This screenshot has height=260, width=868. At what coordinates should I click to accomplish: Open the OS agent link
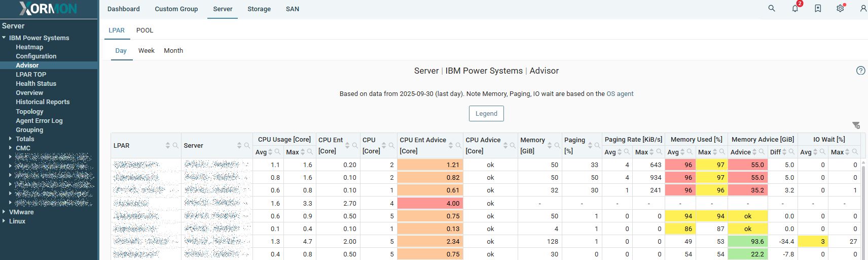coord(620,93)
